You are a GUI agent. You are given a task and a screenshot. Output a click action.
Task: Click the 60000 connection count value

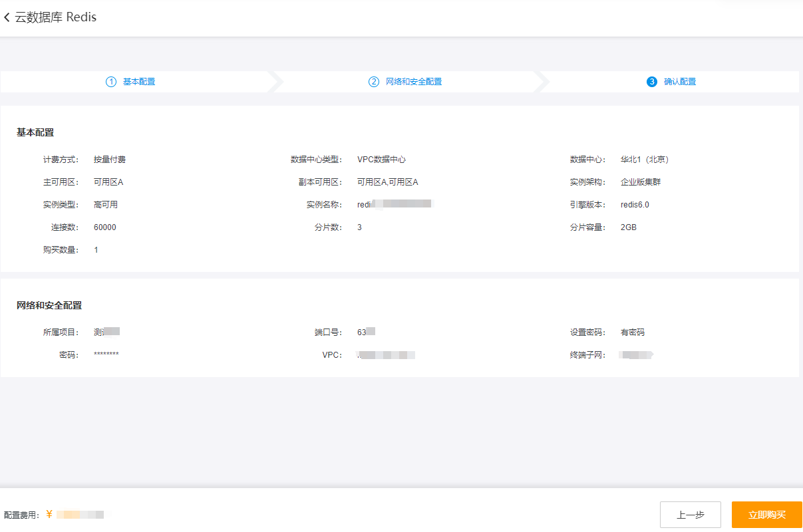pos(105,227)
